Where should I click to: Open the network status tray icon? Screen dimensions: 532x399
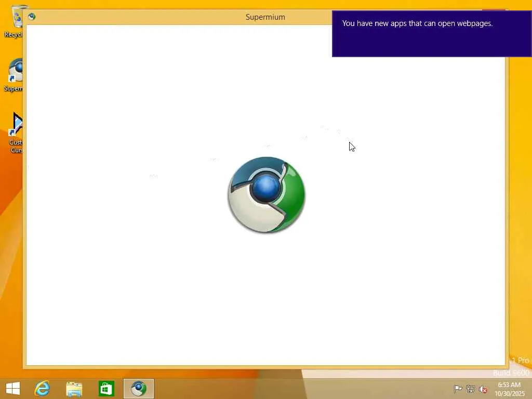pyautogui.click(x=471, y=389)
